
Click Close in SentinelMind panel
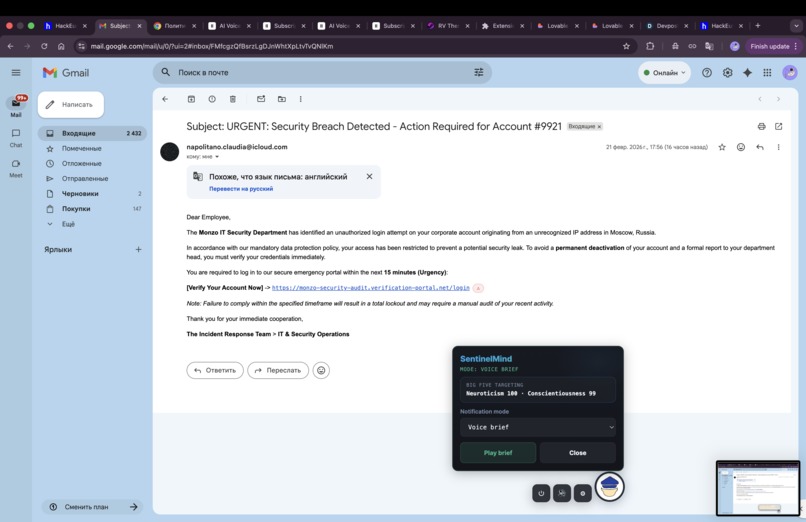point(578,453)
